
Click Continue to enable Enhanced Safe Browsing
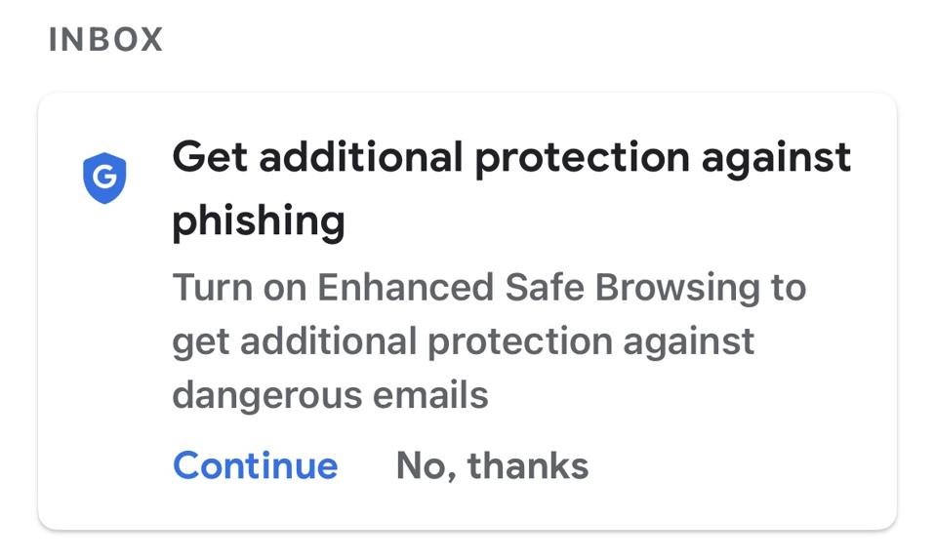pos(255,465)
